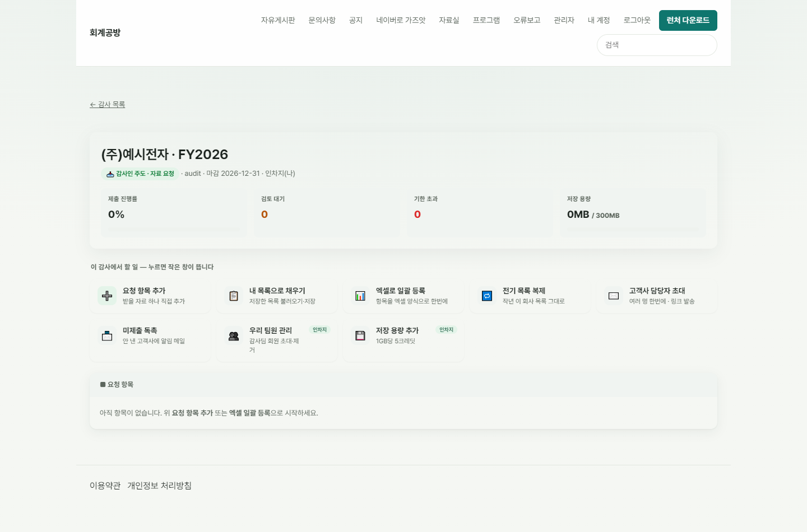Open the 저장 용량 추가 action card
Image resolution: width=807 pixels, height=532 pixels.
403,340
